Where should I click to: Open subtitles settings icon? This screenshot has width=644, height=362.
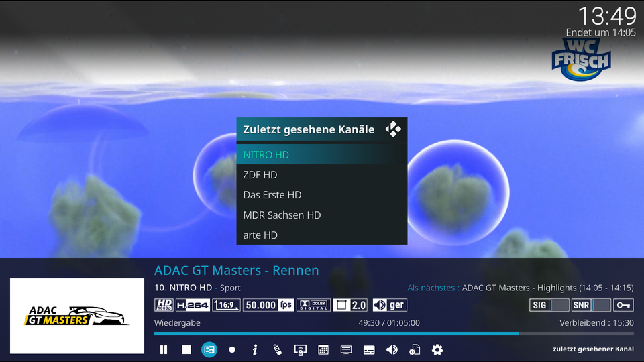(x=369, y=350)
